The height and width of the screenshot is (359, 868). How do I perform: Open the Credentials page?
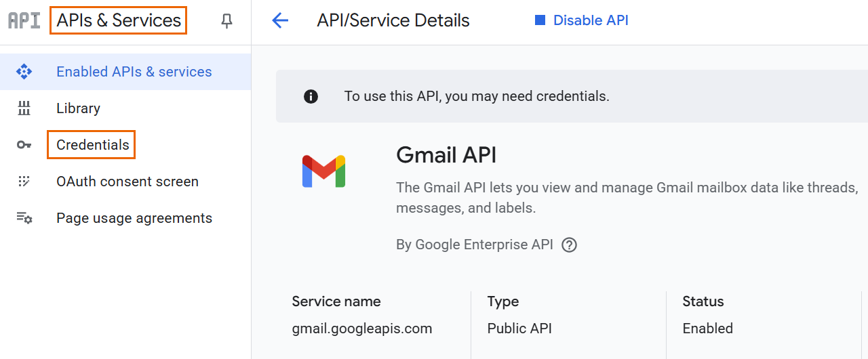tap(92, 145)
